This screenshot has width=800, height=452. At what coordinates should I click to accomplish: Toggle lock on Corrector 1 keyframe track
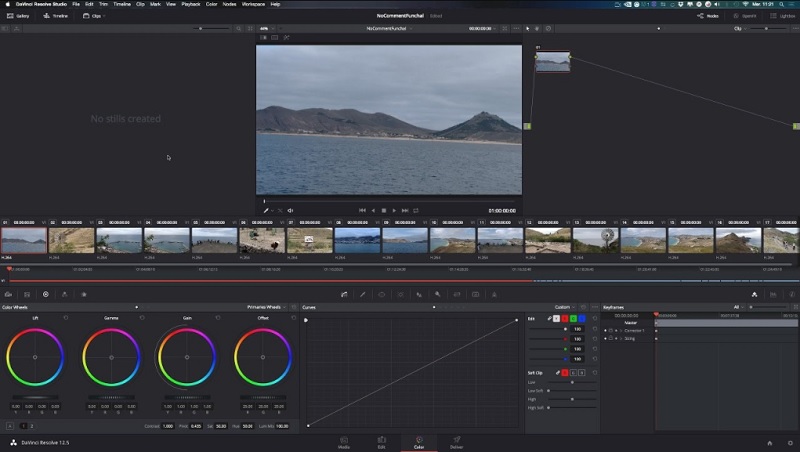(611, 331)
